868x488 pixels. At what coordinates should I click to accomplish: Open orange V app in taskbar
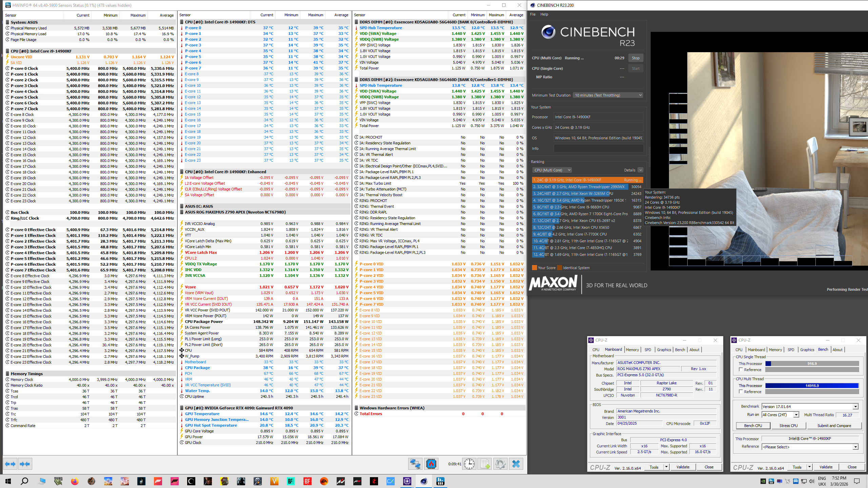[x=274, y=481]
